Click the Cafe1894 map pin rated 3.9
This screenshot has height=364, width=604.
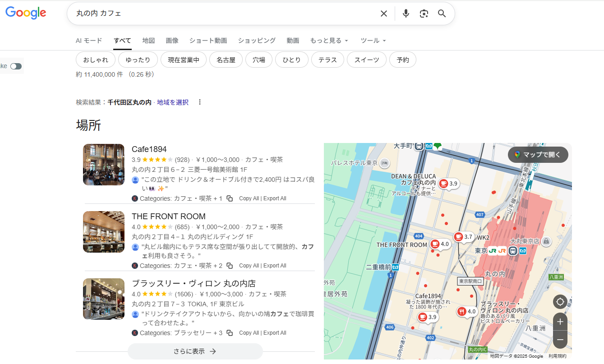[x=423, y=317]
